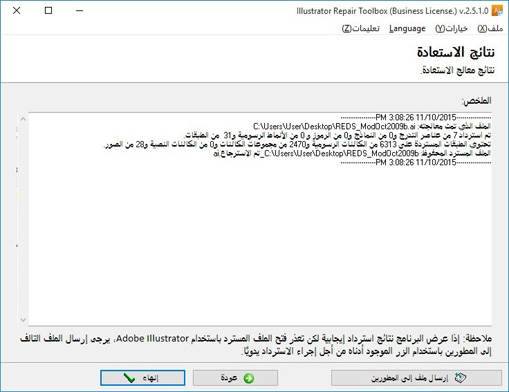Click the ملاحظة note text mentioning Adobe Illustrator

(x=256, y=345)
